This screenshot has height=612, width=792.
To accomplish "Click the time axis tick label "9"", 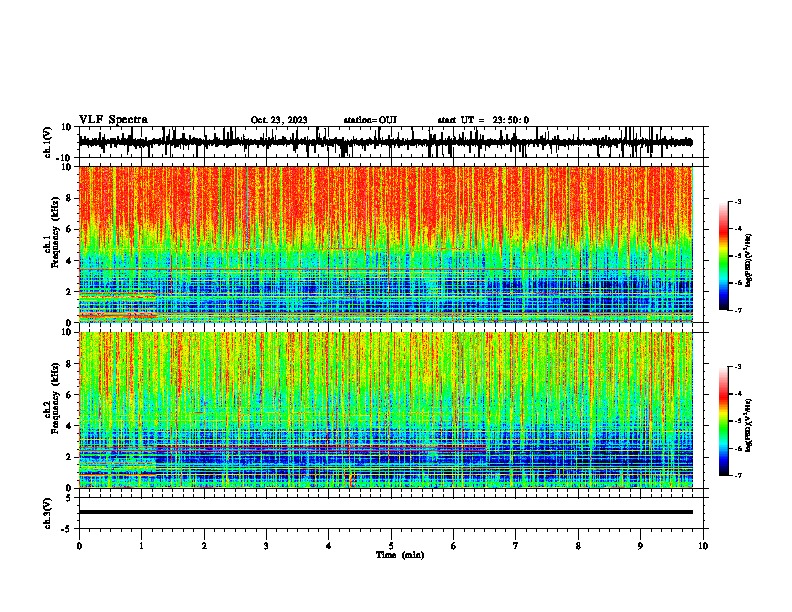I will 640,546.
